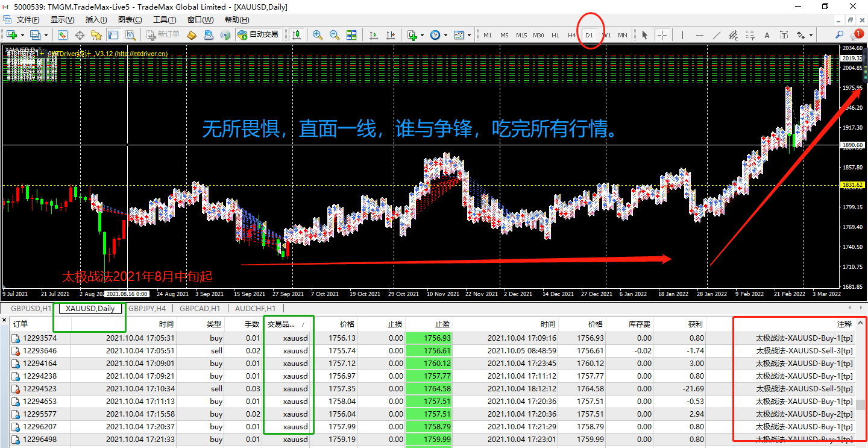Open the Indicators list icon
Viewport: 868px width, 448px height.
412,35
